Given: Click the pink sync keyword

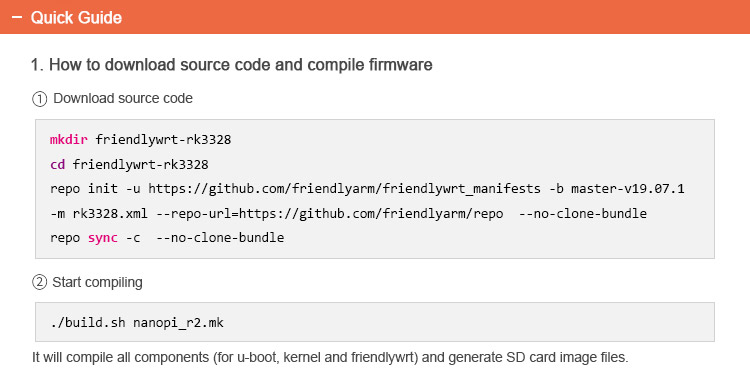Looking at the screenshot, I should coord(103,238).
